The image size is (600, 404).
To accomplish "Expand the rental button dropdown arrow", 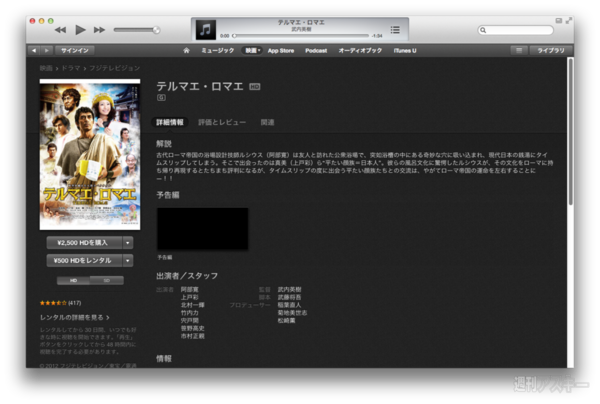I will [128, 261].
